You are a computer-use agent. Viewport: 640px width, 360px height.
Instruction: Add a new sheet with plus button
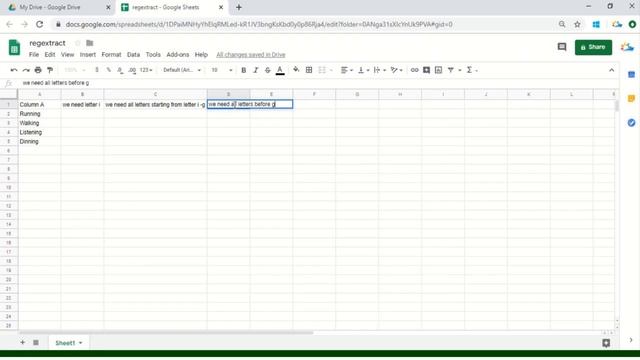(22, 342)
